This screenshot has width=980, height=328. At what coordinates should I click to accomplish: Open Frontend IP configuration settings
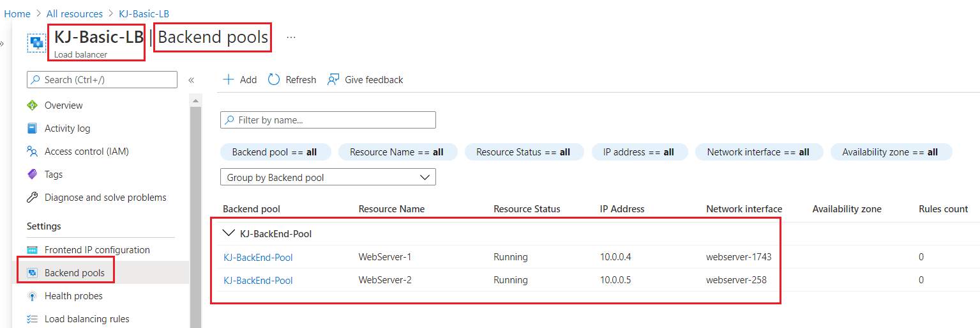pyautogui.click(x=97, y=250)
